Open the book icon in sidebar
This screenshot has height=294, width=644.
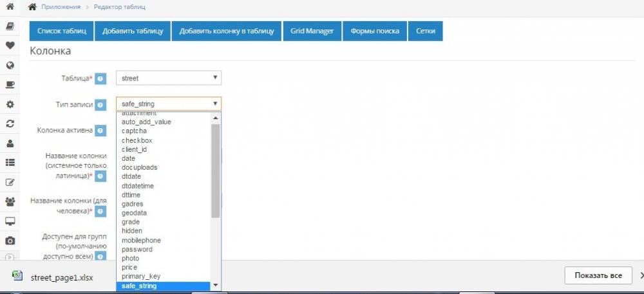click(10, 26)
